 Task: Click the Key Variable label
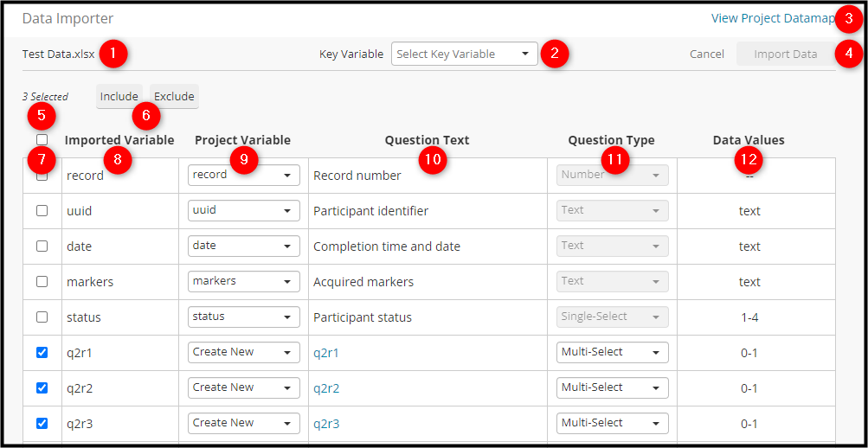click(351, 54)
